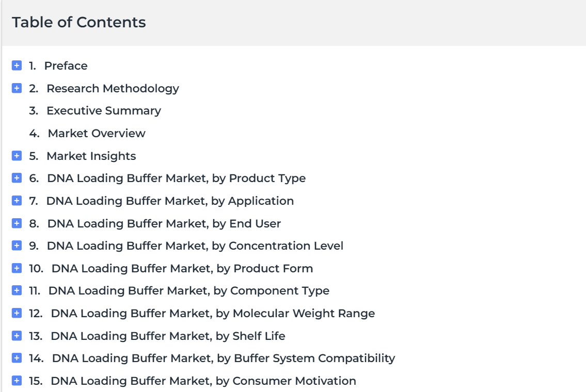Open plus icon for Concentration Level
The width and height of the screenshot is (586, 392).
click(17, 246)
